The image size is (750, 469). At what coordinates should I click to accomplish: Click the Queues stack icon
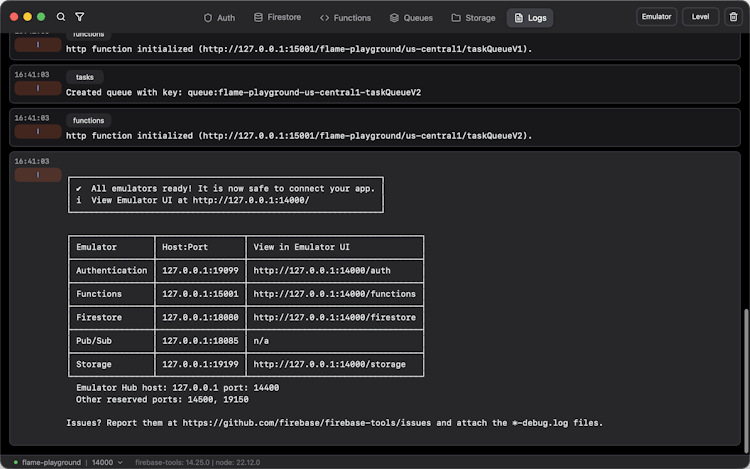395,18
